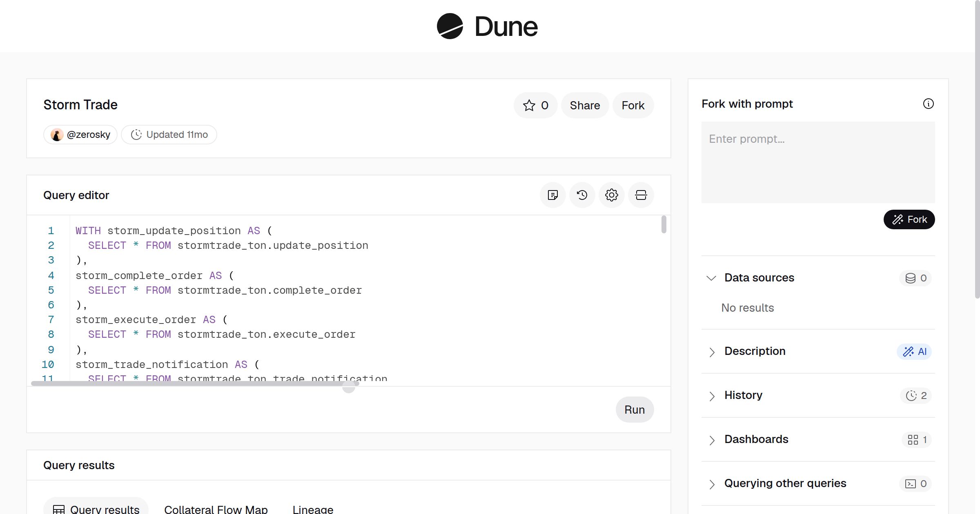Screen dimensions: 980x514
Task: Expand the Description section
Action: tap(711, 352)
